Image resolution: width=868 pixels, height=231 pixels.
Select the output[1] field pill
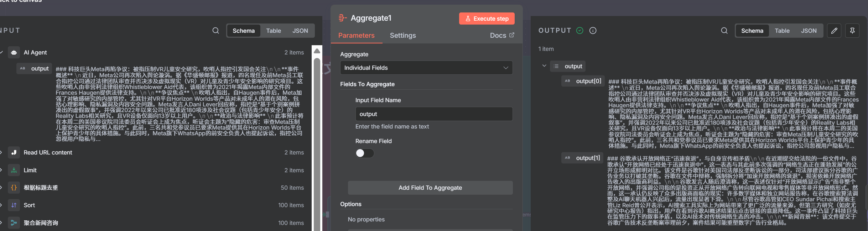pos(582,158)
